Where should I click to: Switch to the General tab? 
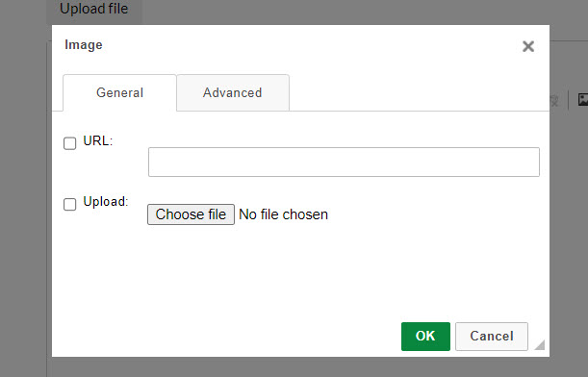[x=119, y=92]
